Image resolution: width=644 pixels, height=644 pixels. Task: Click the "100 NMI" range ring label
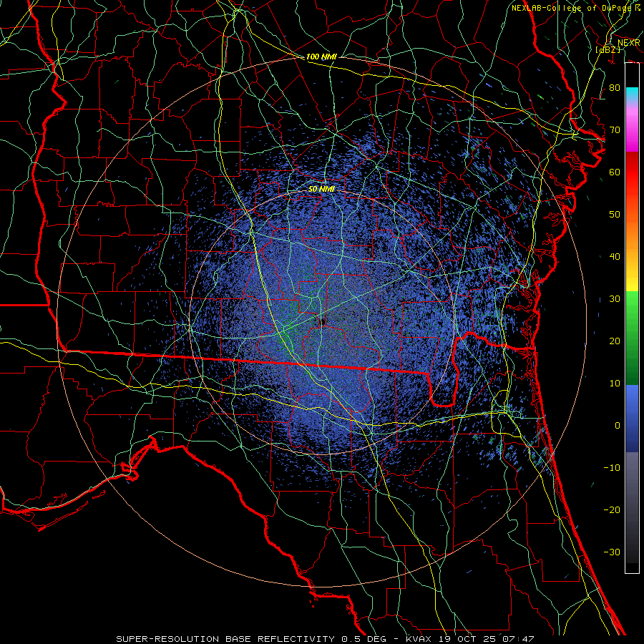321,57
